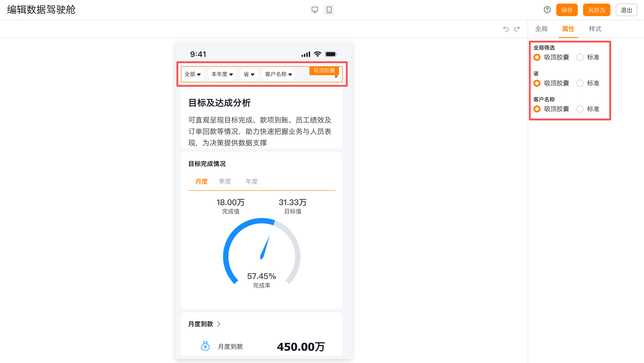Select 标准 radio under 省
This screenshot has height=363, width=644.
(x=580, y=83)
